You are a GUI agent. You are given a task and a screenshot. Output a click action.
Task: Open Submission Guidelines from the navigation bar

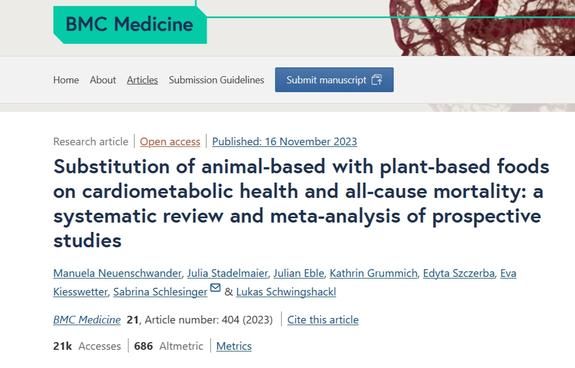click(216, 80)
